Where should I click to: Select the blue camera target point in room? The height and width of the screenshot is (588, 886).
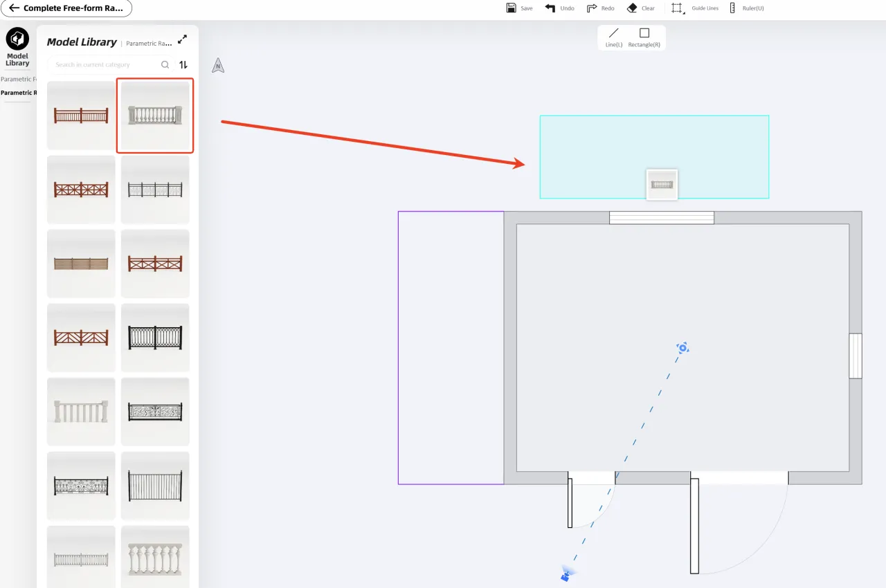tap(682, 348)
